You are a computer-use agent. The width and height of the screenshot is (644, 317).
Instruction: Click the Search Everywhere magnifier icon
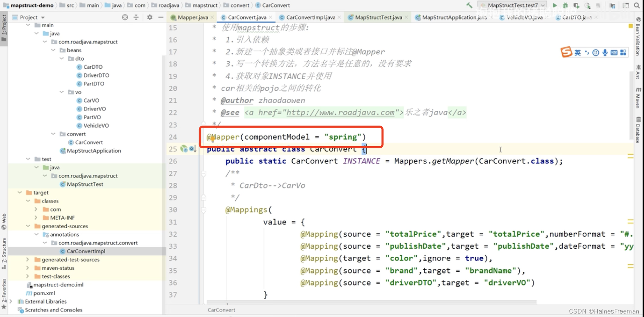coord(637,5)
